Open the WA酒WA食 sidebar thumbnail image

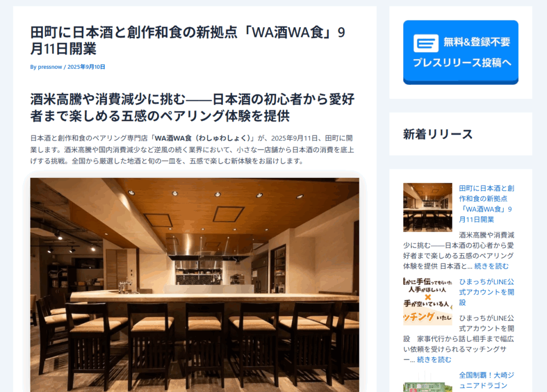428,208
